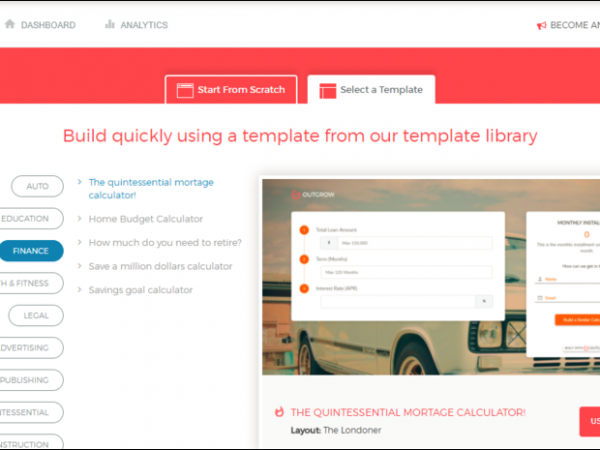Open the Save a million dollars calculator
Image resolution: width=600 pixels, height=450 pixels.
point(160,266)
